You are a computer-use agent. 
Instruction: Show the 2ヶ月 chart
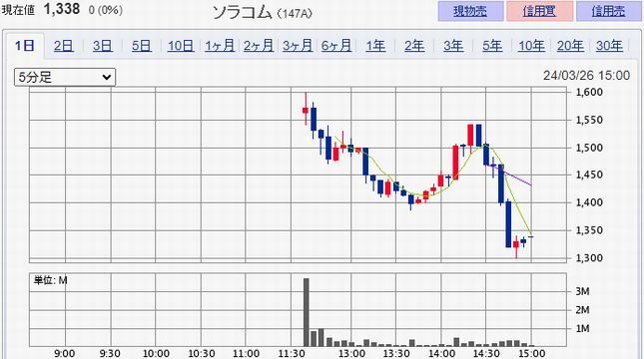pos(259,46)
